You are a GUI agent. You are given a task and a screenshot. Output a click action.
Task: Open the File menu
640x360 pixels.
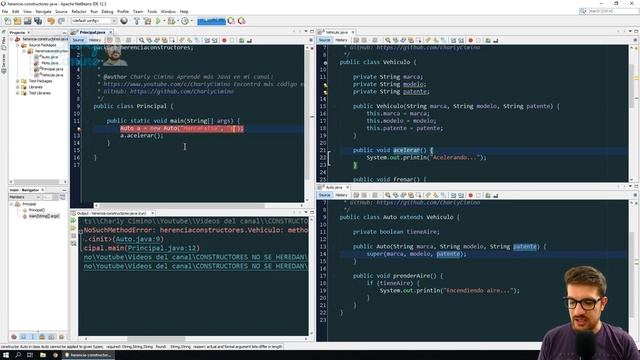point(5,11)
